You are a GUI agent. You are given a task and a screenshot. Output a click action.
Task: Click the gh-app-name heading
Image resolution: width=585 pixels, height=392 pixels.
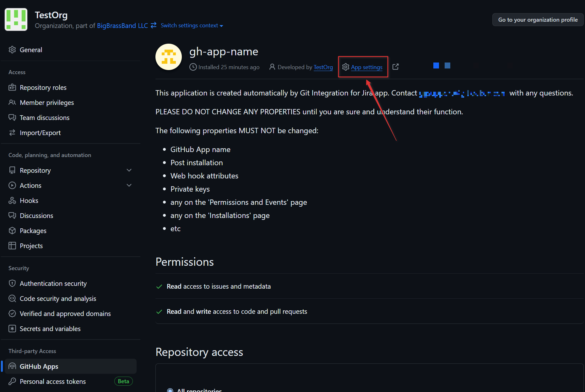[x=224, y=52]
